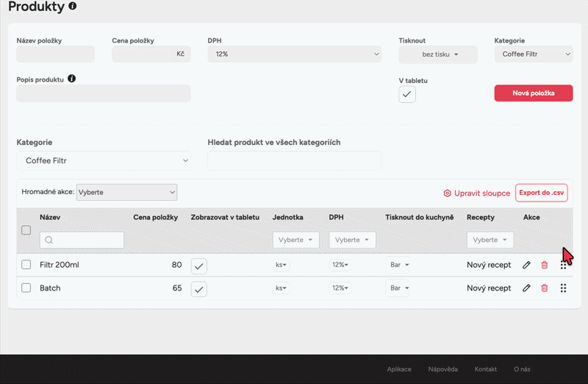Click the drag handle dots for Batch
Viewport: 588px width, 384px height.
point(563,288)
